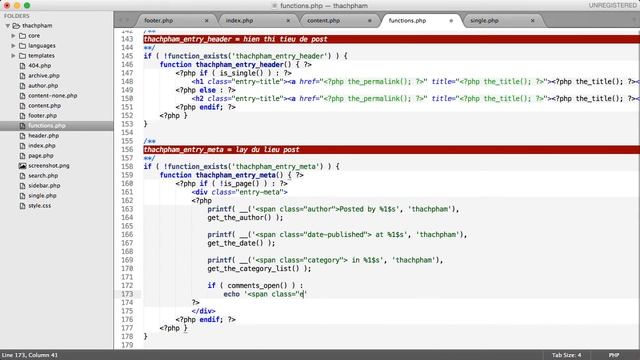Click the header.php file icon
Viewport: 640px width, 360px height.
(x=22, y=136)
